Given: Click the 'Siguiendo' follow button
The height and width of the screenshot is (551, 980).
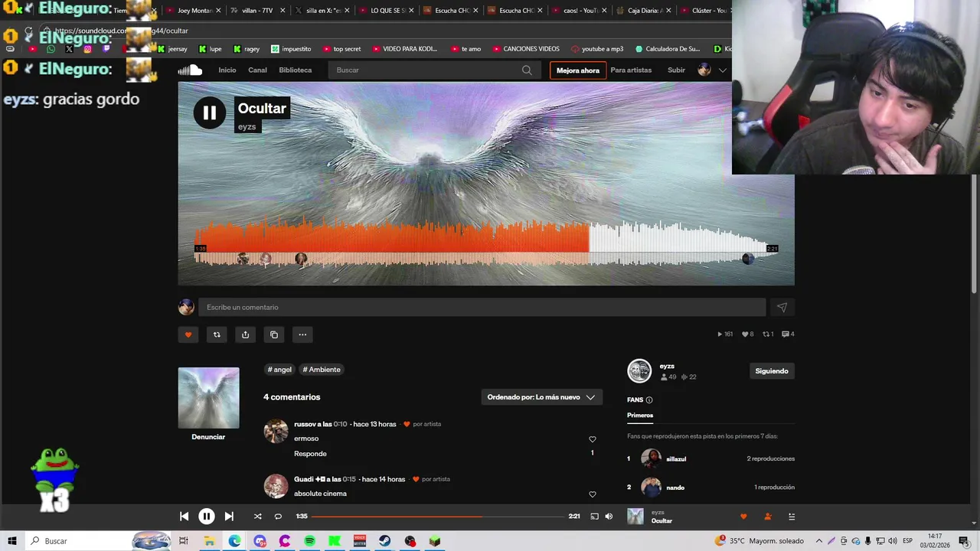Looking at the screenshot, I should tap(772, 371).
